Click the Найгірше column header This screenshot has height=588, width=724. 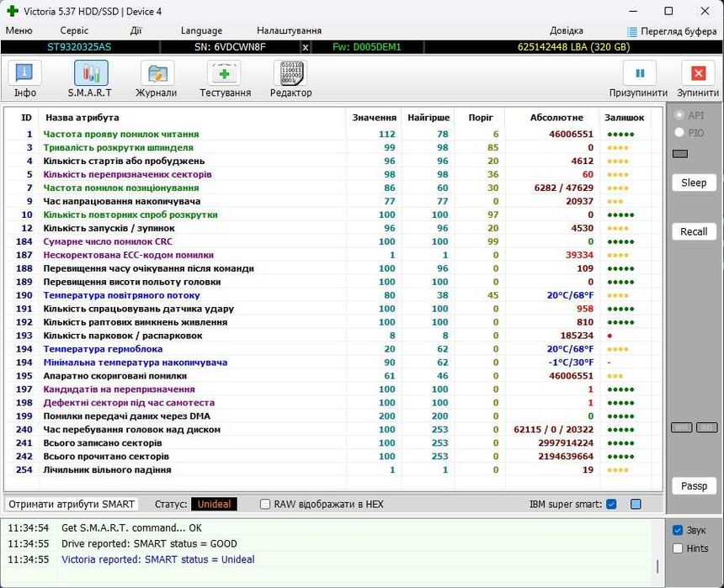[x=429, y=118]
